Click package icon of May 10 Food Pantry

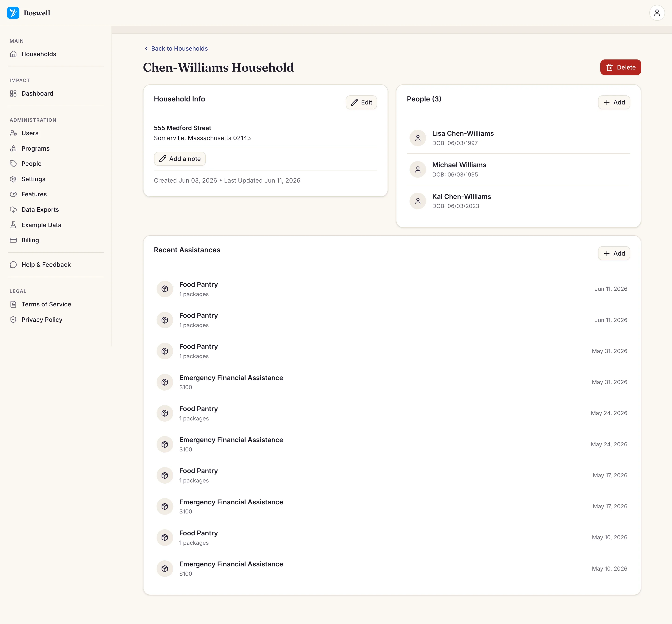[x=164, y=537]
